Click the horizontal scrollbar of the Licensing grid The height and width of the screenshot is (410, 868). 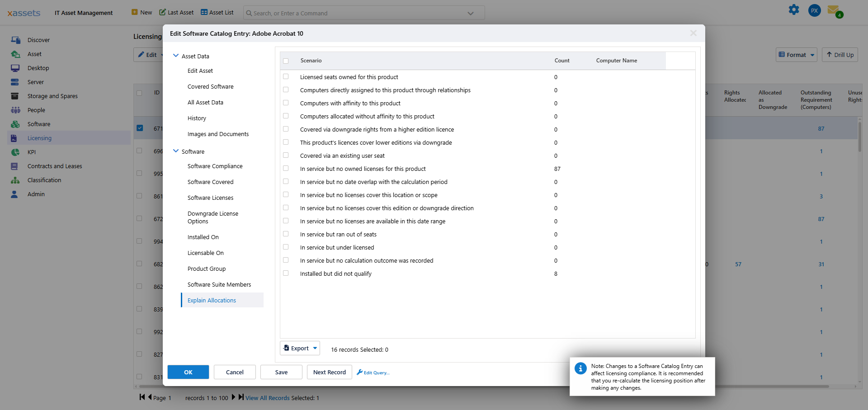(484, 386)
